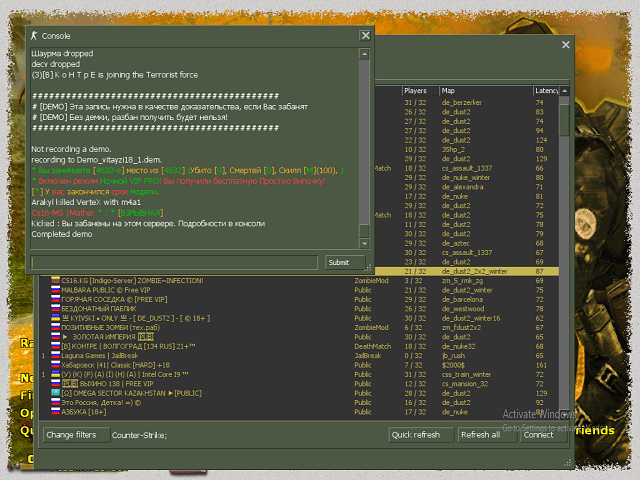Viewport: 640px width, 480px height.
Task: Click the server list scrollbar up arrow
Action: click(x=564, y=91)
